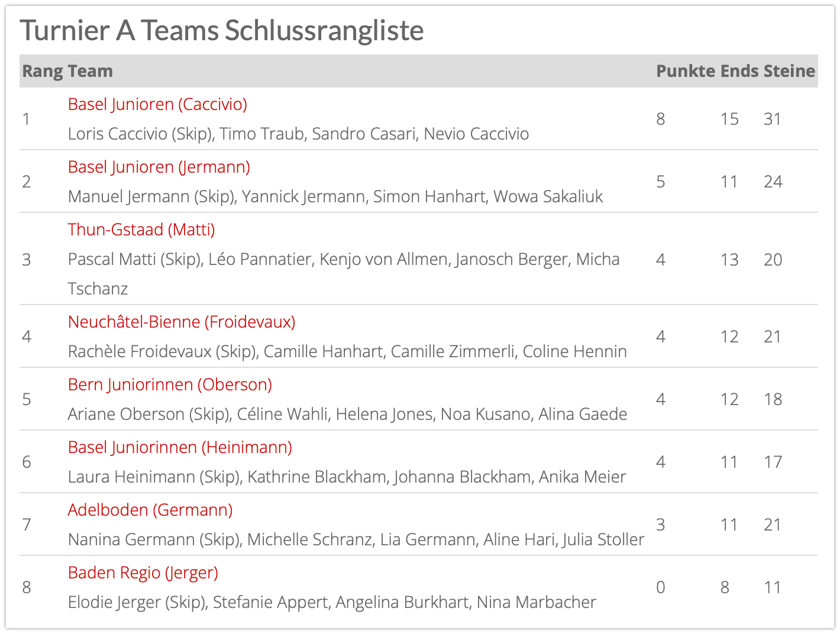The height and width of the screenshot is (634, 840).
Task: Open Neuchâtel-Bienne (Froidevaux) team page
Action: [181, 322]
